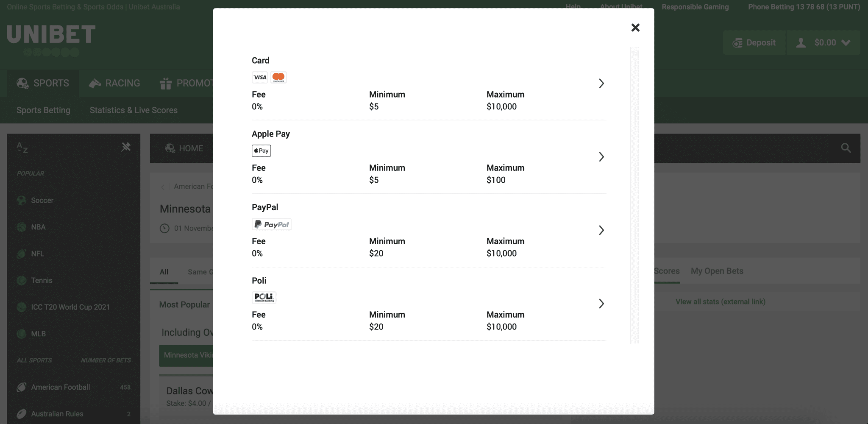Viewport: 868px width, 424px height.
Task: Open the Sports tab
Action: (x=43, y=83)
